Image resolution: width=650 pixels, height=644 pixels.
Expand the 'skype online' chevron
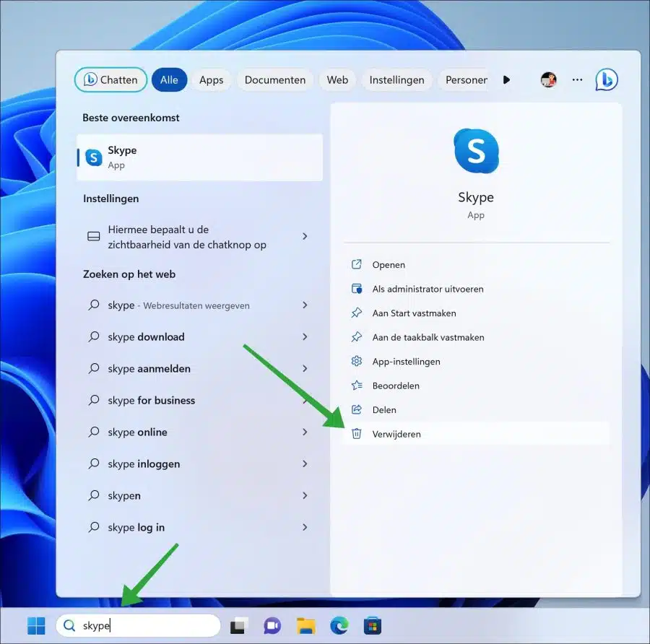coord(305,432)
